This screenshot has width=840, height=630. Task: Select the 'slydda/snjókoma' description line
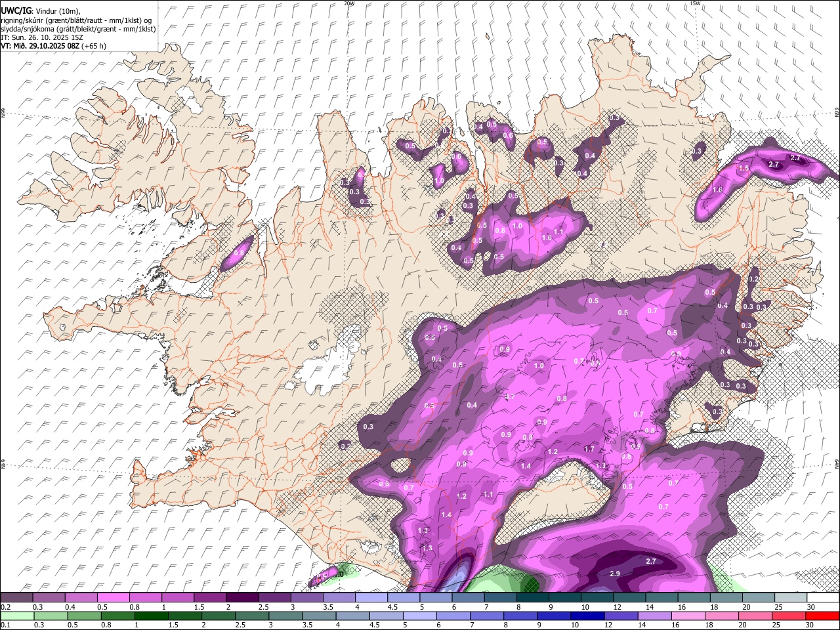78,29
